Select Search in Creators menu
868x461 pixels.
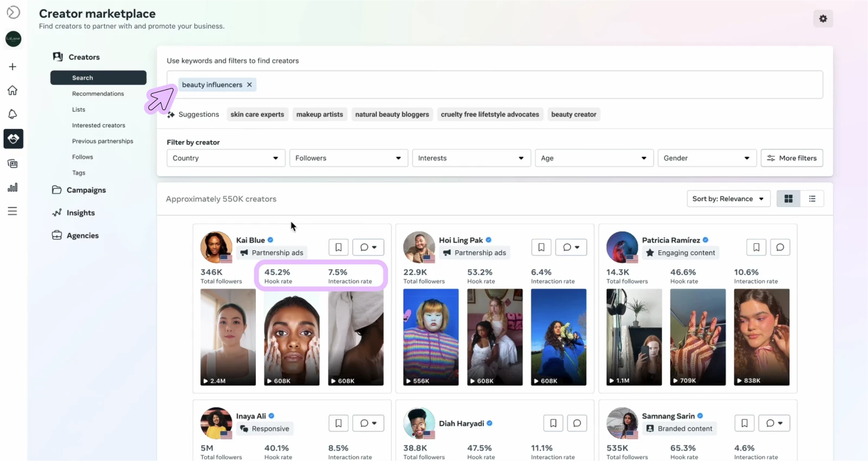pos(98,77)
